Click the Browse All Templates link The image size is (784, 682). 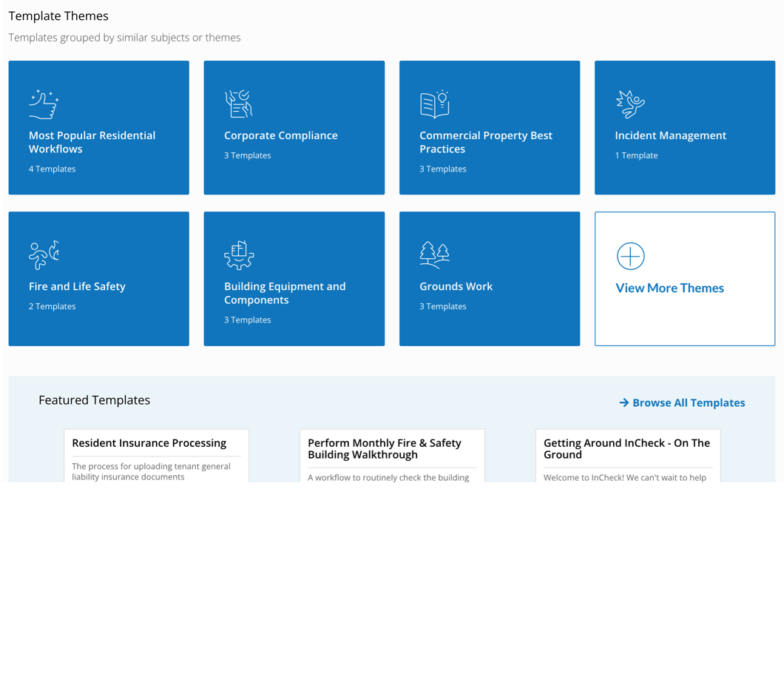[688, 403]
